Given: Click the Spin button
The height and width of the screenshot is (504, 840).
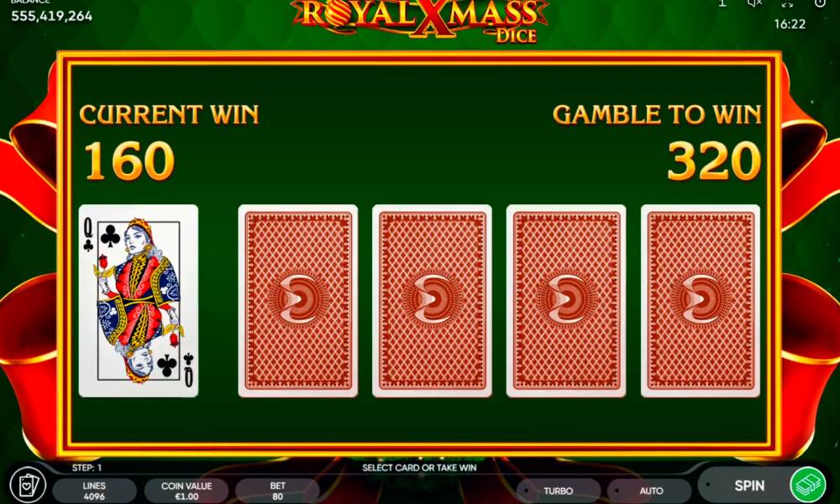Looking at the screenshot, I should click(x=749, y=486).
